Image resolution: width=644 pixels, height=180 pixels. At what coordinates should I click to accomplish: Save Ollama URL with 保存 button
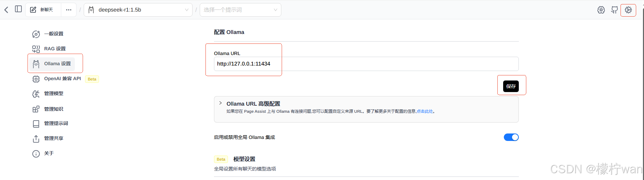point(511,86)
